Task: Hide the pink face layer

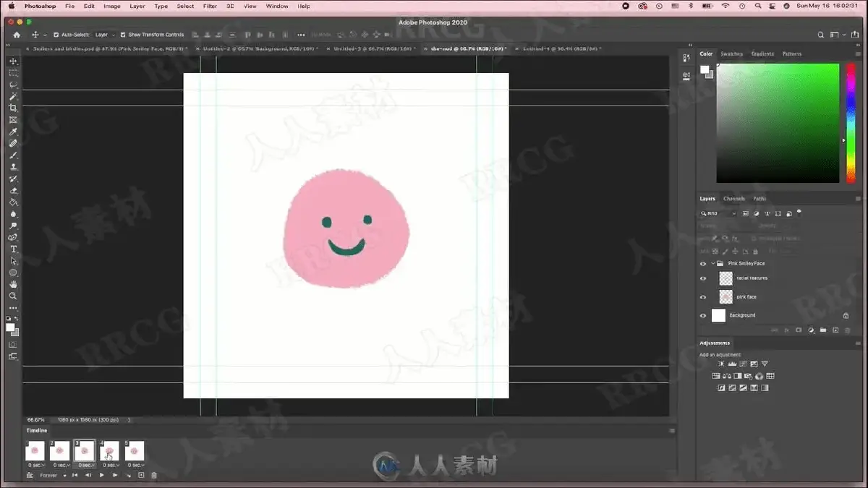Action: click(703, 297)
